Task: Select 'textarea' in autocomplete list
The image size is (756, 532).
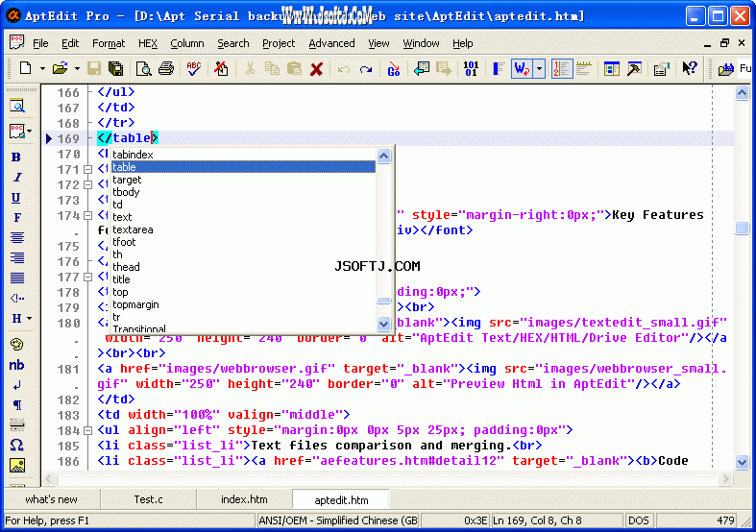Action: [x=243, y=230]
